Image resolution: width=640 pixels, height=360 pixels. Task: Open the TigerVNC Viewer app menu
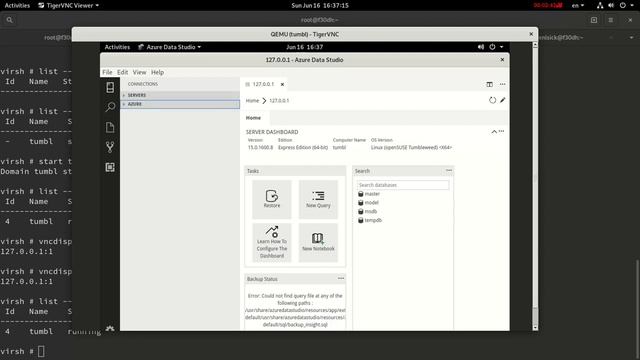[68, 5]
